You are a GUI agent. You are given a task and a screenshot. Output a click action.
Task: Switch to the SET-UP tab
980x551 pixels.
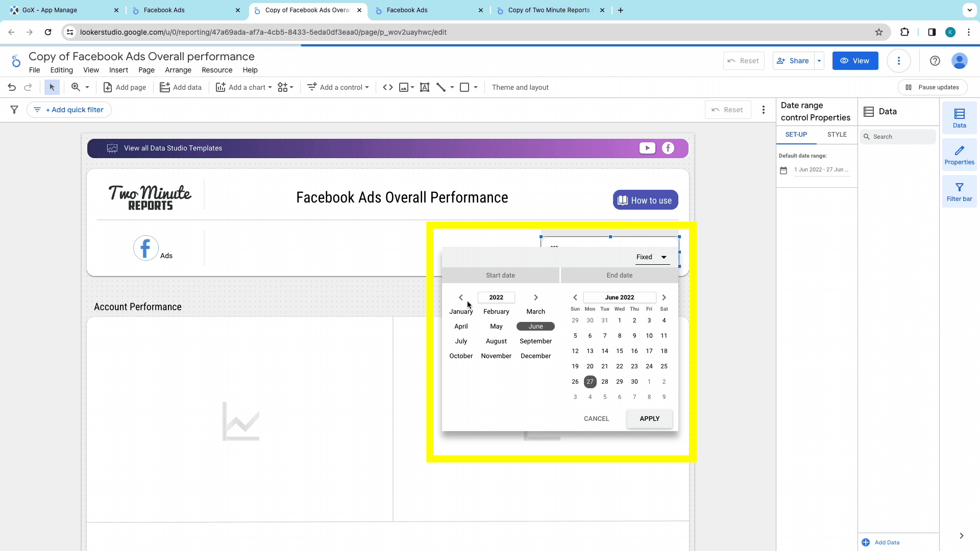(796, 135)
